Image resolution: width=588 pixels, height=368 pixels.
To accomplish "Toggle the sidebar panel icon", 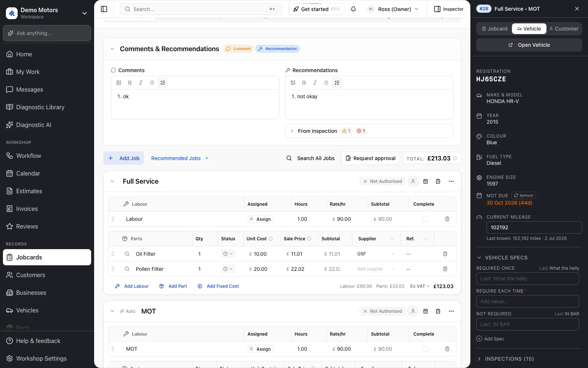I will click(x=104, y=9).
